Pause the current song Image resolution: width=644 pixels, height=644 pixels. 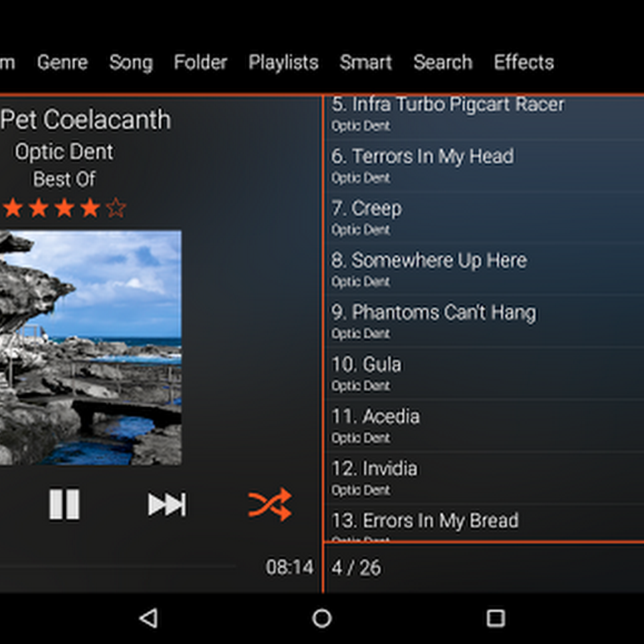[x=64, y=504]
